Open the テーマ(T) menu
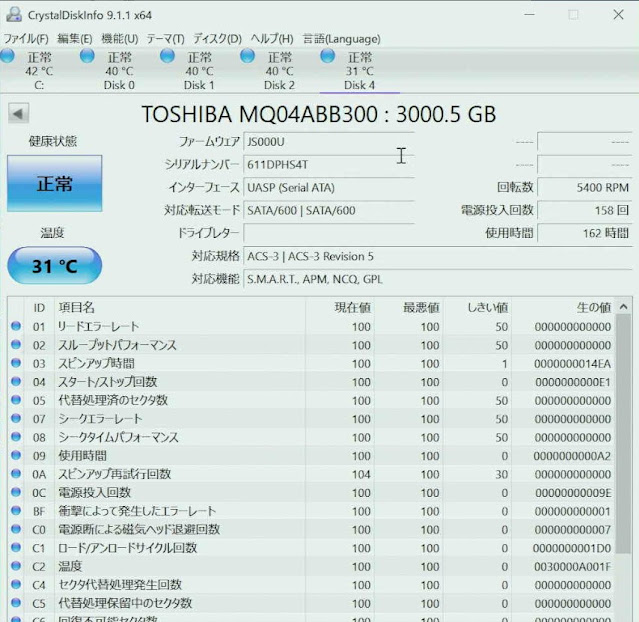 coord(165,39)
